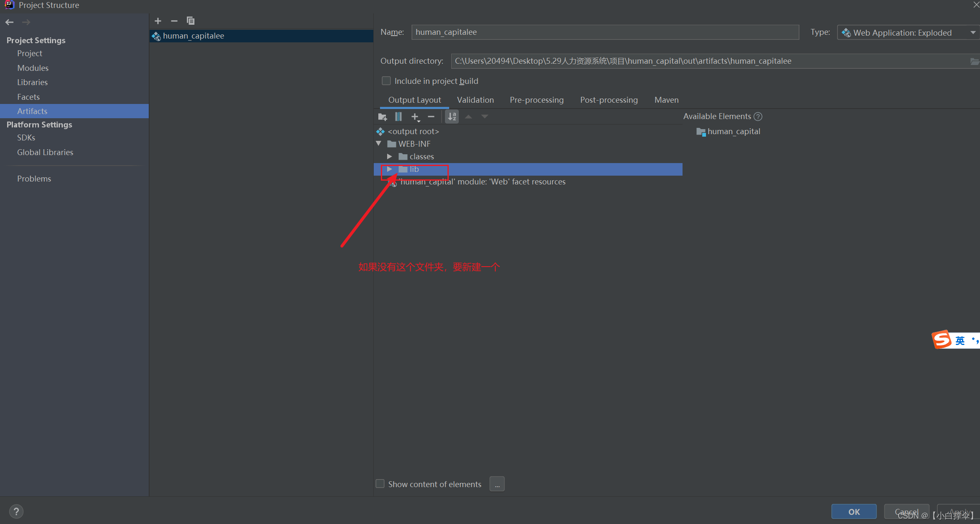
Task: Move selected element down
Action: point(485,117)
